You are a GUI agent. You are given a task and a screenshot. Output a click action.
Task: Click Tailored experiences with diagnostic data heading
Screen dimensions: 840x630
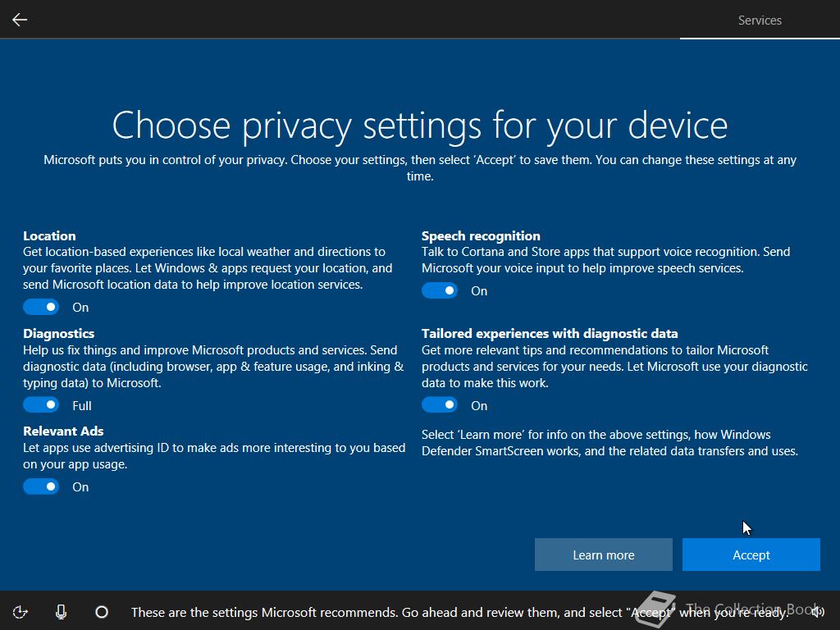tap(550, 334)
